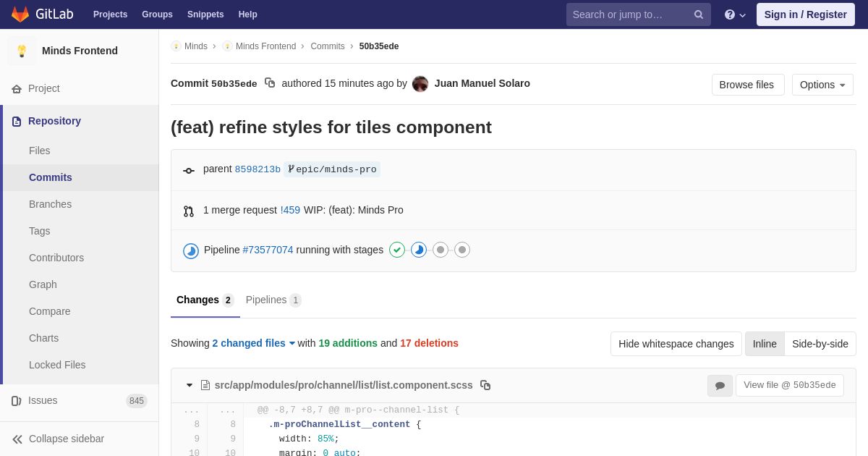Click the Minds breadcrumb link
The image size is (868, 456).
pyautogui.click(x=196, y=46)
